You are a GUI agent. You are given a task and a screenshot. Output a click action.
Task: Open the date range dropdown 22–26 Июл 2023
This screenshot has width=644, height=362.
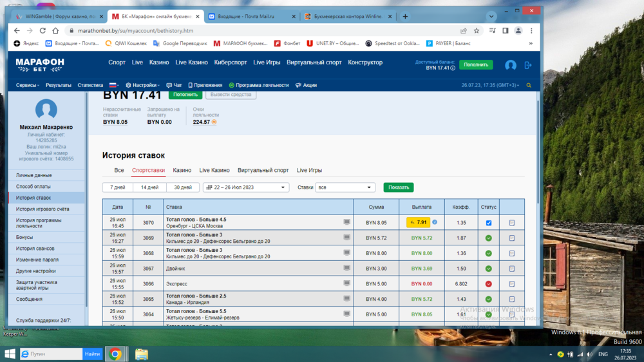pyautogui.click(x=245, y=187)
